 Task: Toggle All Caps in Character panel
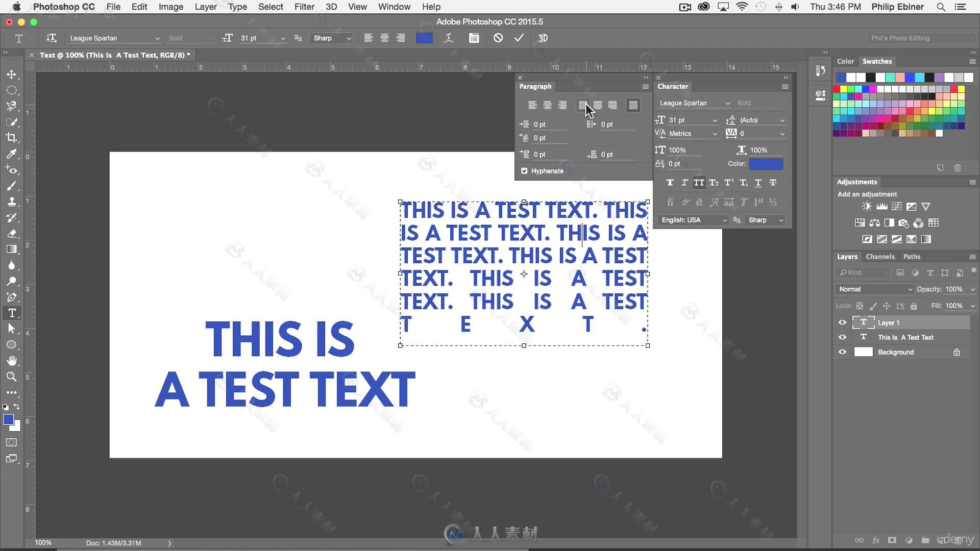coord(699,183)
